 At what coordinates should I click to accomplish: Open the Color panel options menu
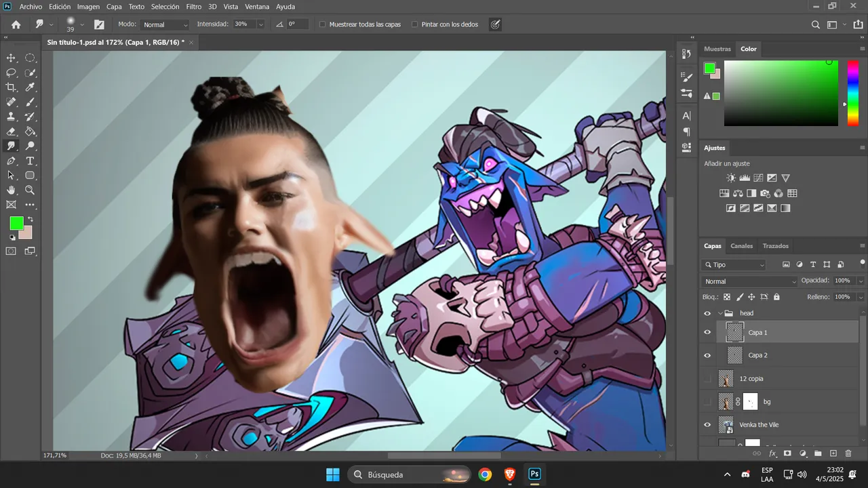863,49
